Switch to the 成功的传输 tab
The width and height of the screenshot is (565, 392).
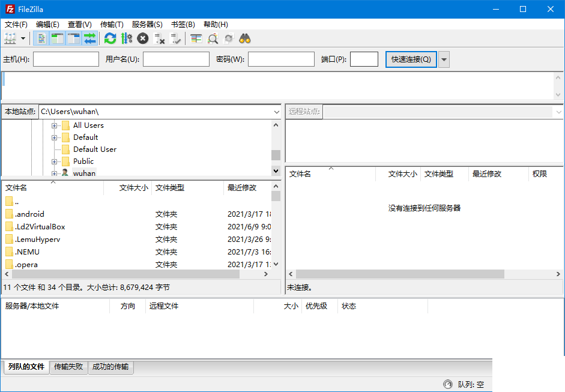pos(110,367)
